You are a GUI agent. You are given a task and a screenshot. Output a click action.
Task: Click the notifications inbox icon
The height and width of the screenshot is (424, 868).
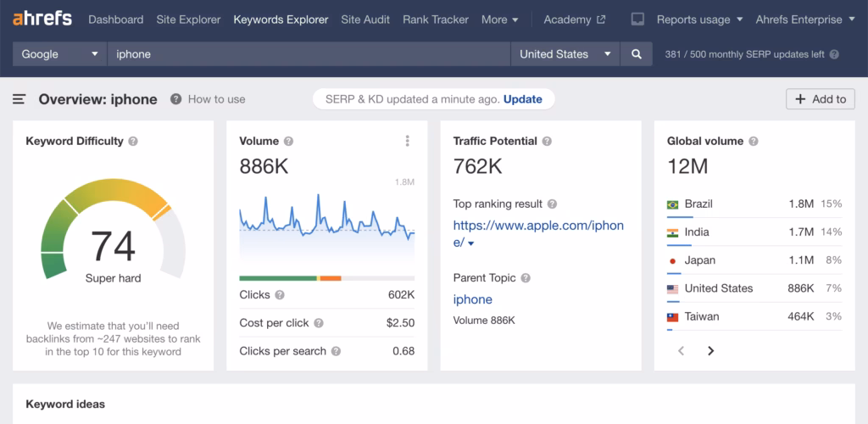coord(638,20)
